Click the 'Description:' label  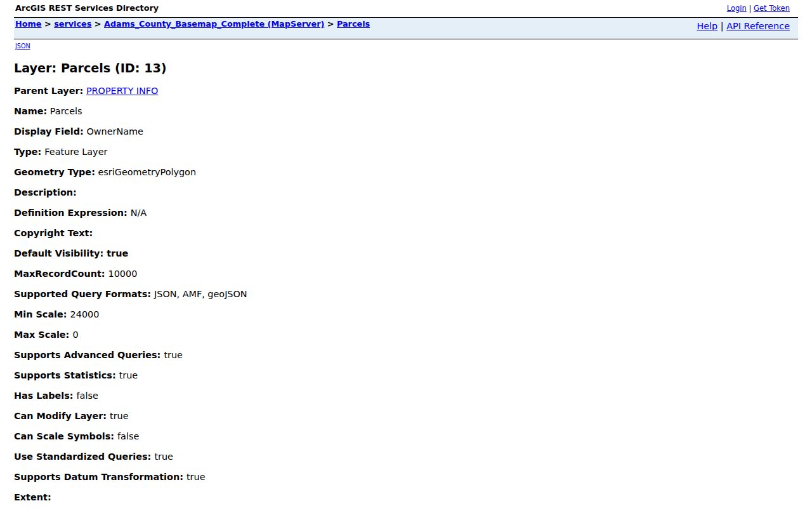[45, 192]
